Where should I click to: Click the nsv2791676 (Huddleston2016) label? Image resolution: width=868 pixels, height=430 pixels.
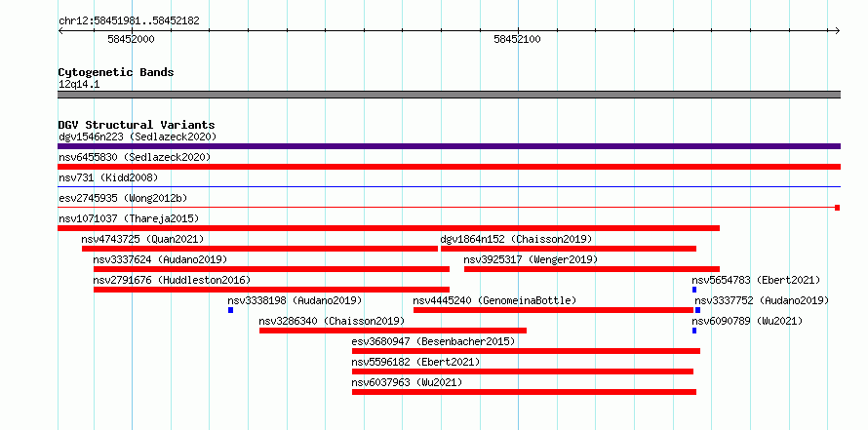172,280
